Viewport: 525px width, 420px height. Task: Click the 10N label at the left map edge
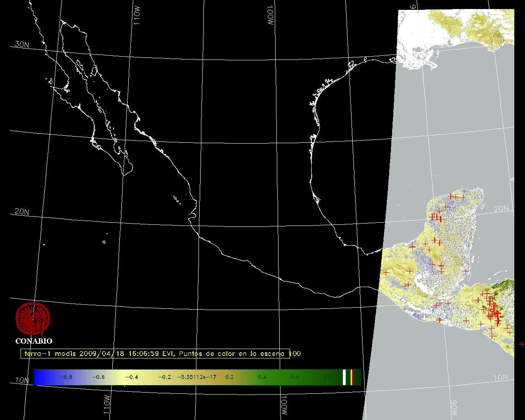tap(23, 380)
